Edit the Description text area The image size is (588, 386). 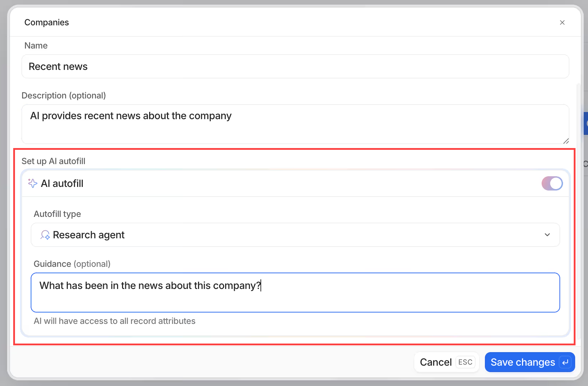click(295, 124)
